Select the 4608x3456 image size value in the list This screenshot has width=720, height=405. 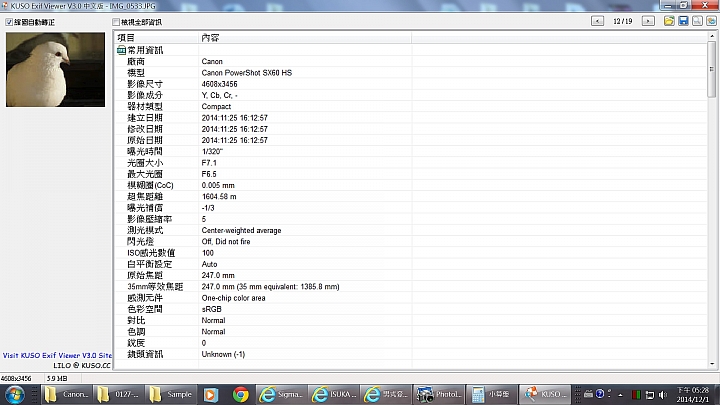tap(219, 84)
